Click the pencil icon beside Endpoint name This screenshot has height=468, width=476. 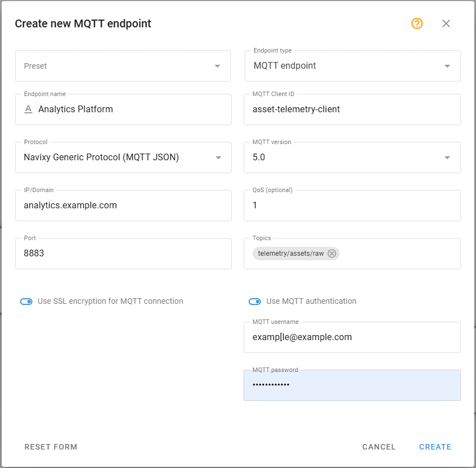click(28, 109)
